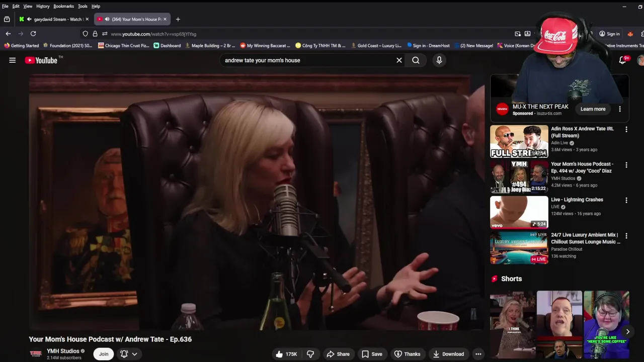The height and width of the screenshot is (362, 644).
Task: Open options menu for the Isuzu ad
Action: pyautogui.click(x=620, y=109)
